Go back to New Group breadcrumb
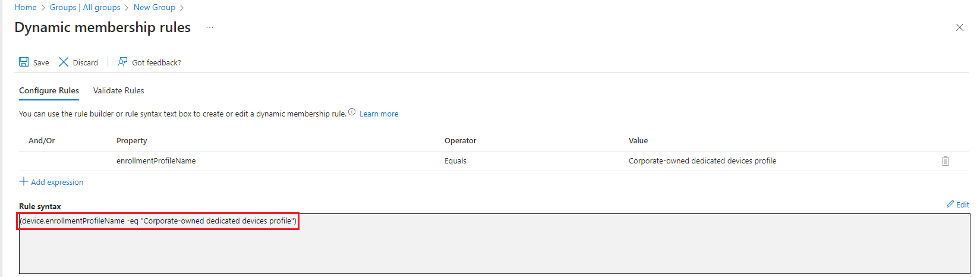Viewport: 980px width, 277px height. pyautogui.click(x=154, y=7)
